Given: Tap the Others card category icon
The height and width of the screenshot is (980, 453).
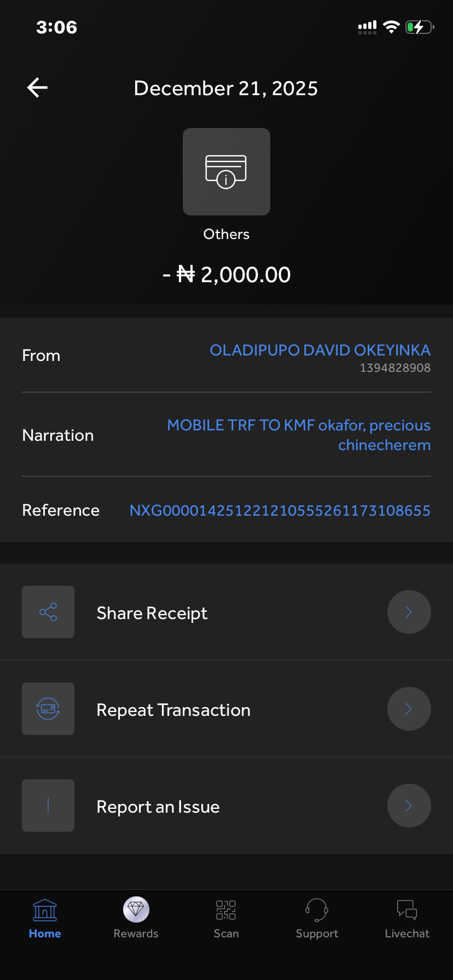Looking at the screenshot, I should pyautogui.click(x=226, y=172).
